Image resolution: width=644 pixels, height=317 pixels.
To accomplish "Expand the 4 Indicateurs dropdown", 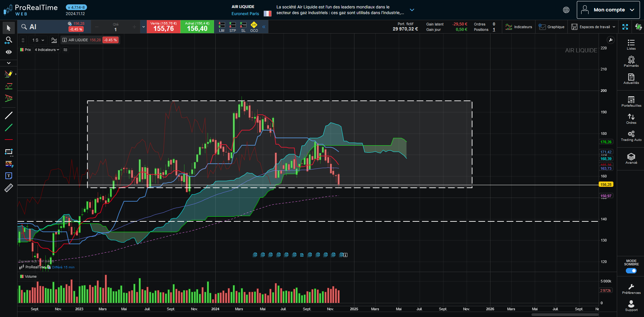I will point(47,50).
